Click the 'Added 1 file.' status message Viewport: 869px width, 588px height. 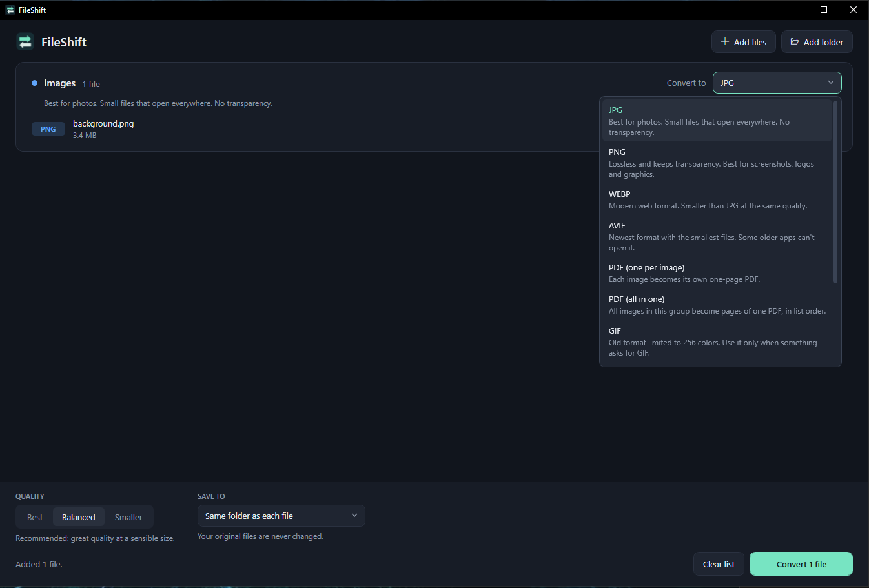[39, 564]
